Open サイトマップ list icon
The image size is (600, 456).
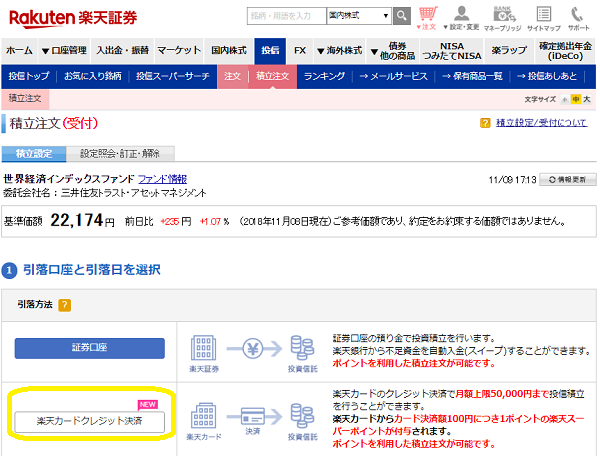click(x=544, y=18)
